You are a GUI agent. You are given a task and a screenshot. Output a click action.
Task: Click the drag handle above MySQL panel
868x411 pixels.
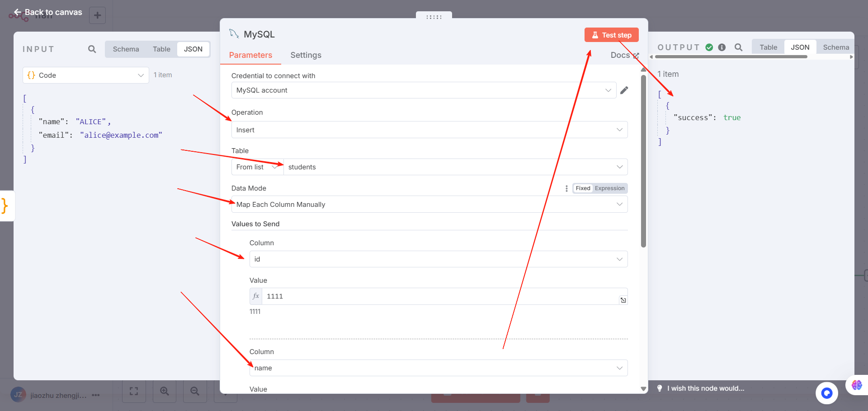(434, 17)
